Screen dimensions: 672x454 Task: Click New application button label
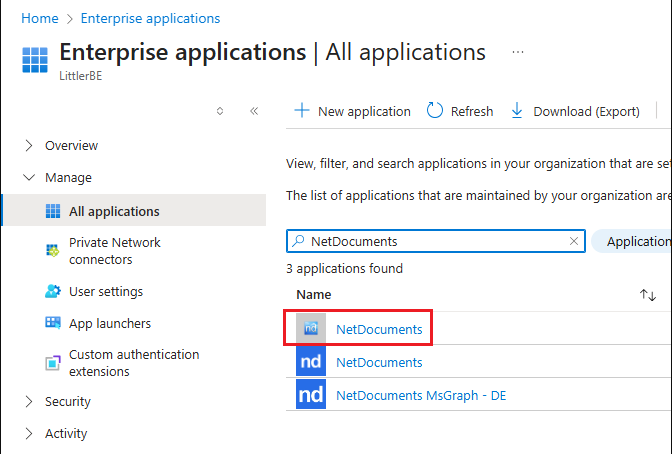(x=364, y=111)
